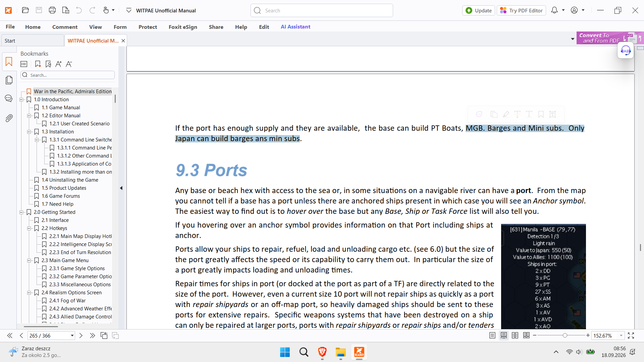
Task: Close the WITPAE Unofficial Manual tab
Action: click(x=123, y=41)
